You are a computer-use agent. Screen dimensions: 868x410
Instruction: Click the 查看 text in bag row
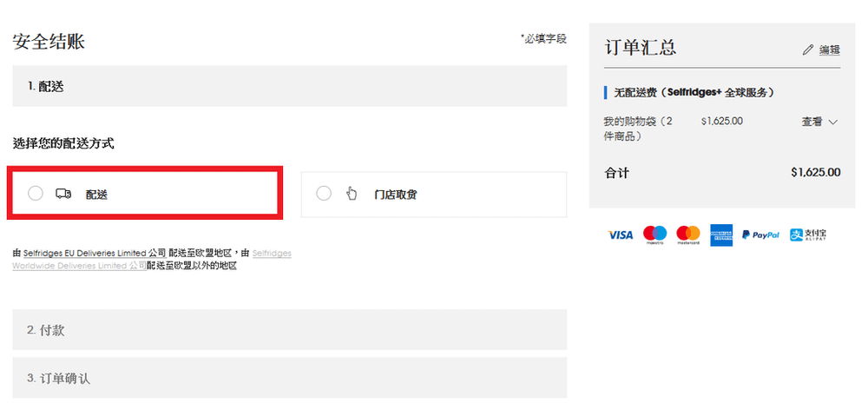(x=812, y=122)
